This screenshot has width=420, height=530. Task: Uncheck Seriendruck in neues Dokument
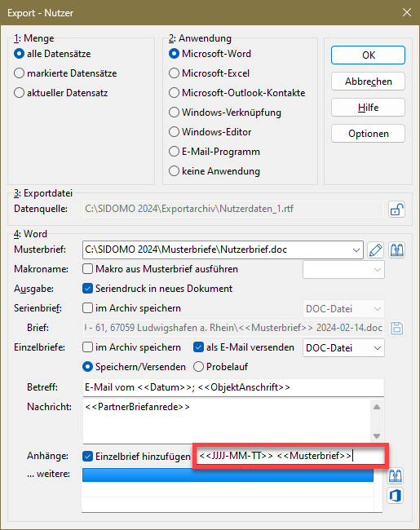coord(87,289)
